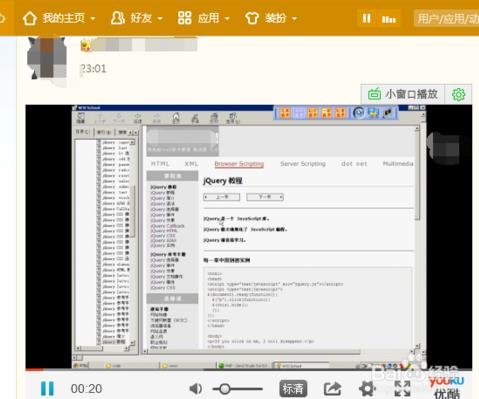
Task: Open the gear settings in the player controls
Action: [x=367, y=389]
